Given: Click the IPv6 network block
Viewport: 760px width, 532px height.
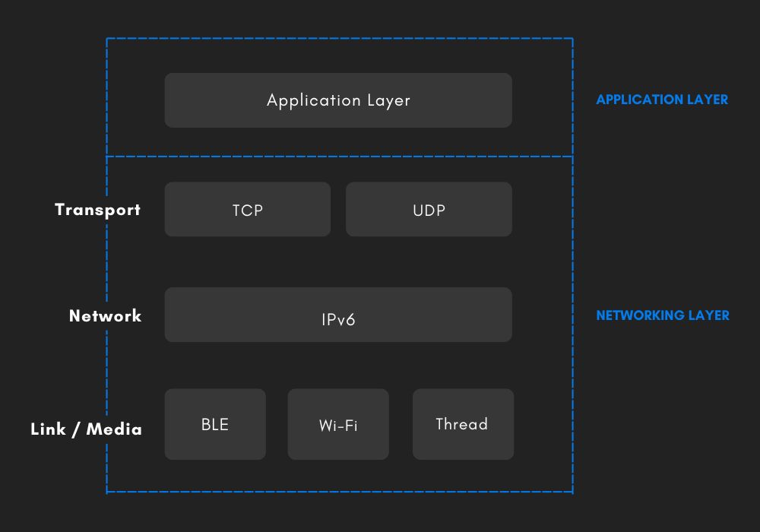Looking at the screenshot, I should pyautogui.click(x=338, y=315).
